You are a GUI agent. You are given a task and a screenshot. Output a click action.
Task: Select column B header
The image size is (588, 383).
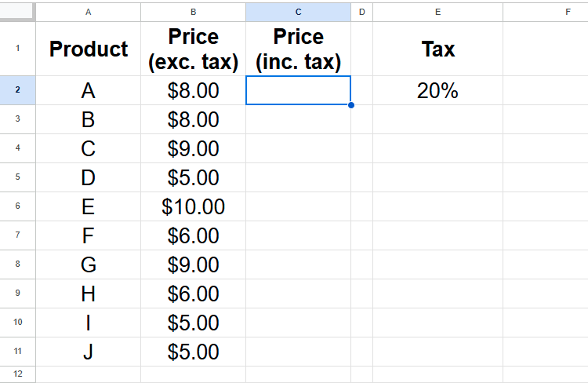(x=193, y=12)
